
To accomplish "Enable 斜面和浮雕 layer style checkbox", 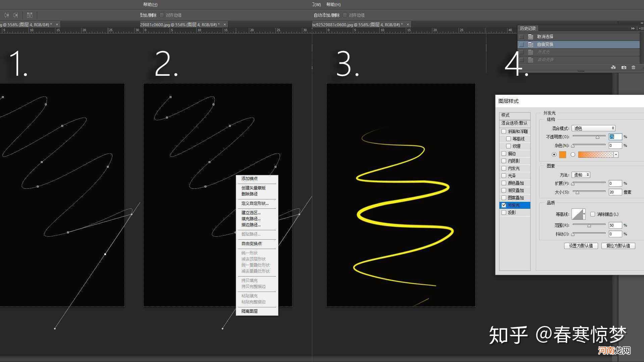I will 504,131.
